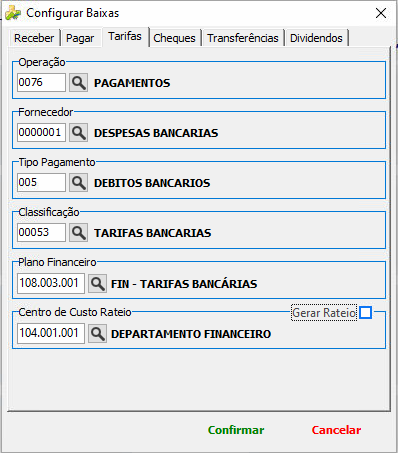The width and height of the screenshot is (398, 453).
Task: Click the Classificação code field 00053
Action: pyautogui.click(x=41, y=232)
